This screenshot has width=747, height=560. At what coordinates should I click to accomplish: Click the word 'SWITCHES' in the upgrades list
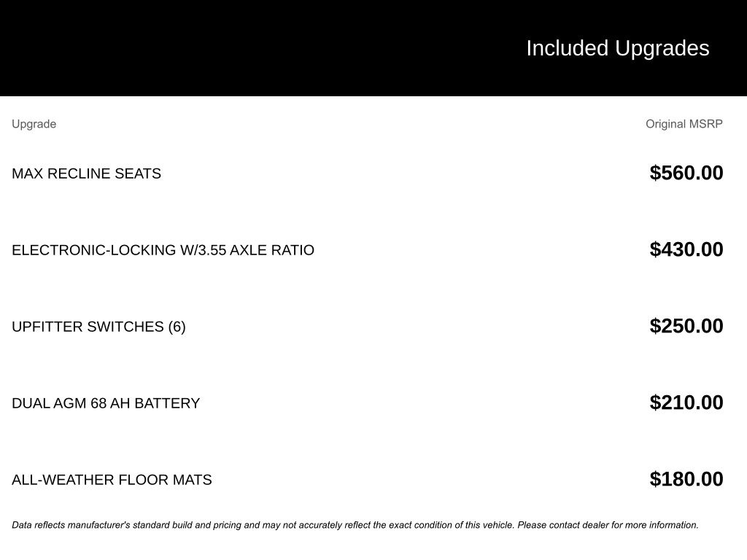click(x=125, y=327)
